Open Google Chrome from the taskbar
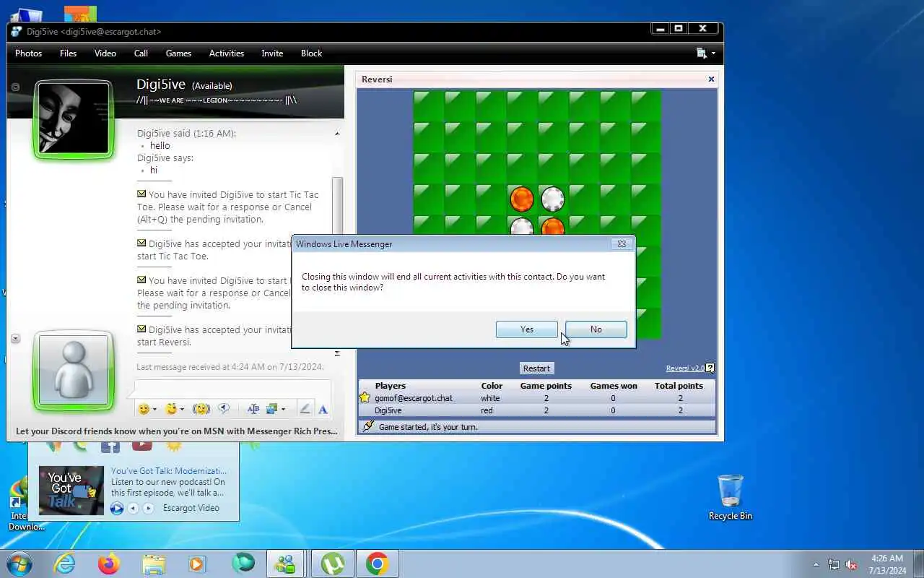This screenshot has height=578, width=924. click(377, 564)
